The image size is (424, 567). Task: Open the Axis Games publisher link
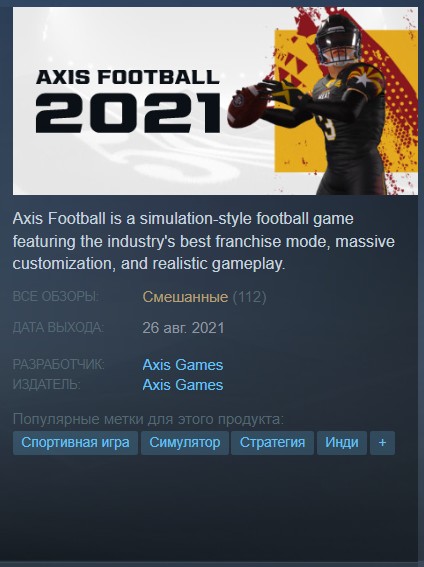pyautogui.click(x=183, y=385)
